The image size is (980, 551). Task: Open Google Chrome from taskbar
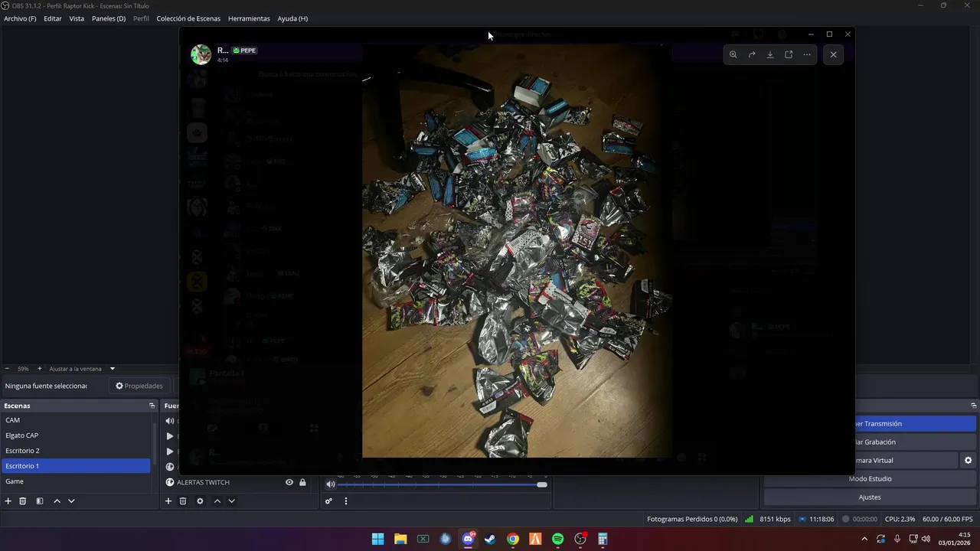point(513,539)
